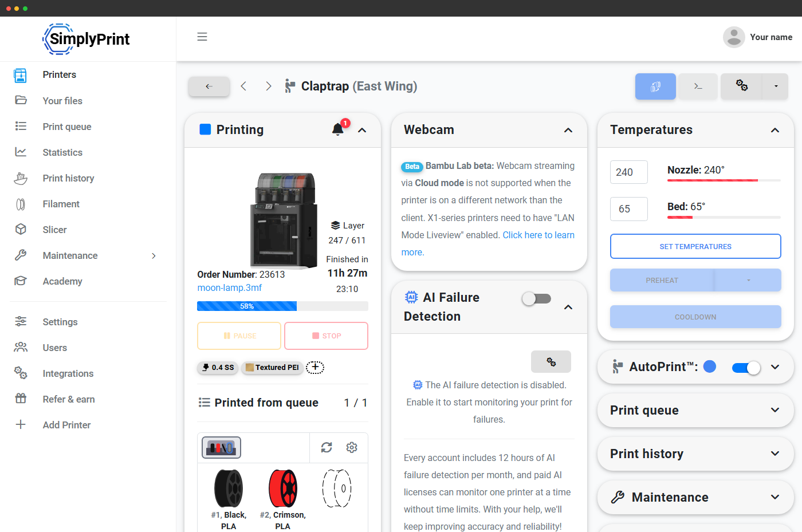The width and height of the screenshot is (802, 532).
Task: Open the Preheat dropdown arrow
Action: [748, 280]
